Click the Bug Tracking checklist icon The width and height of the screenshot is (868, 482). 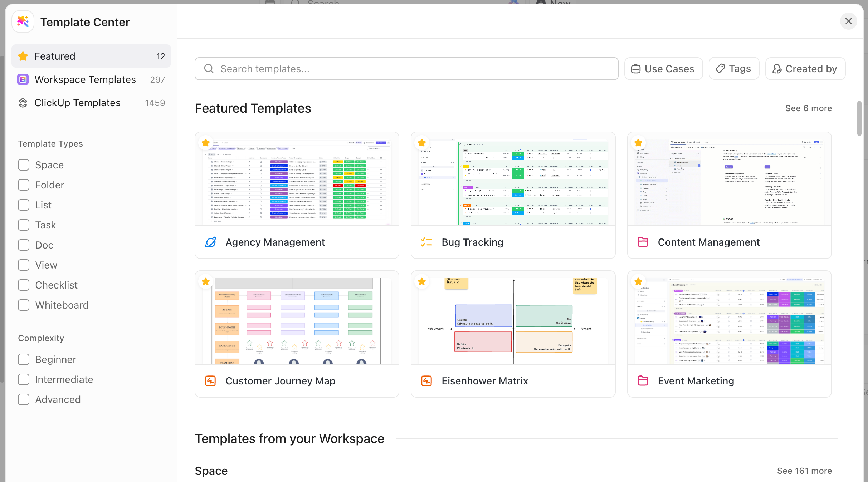[x=426, y=242]
